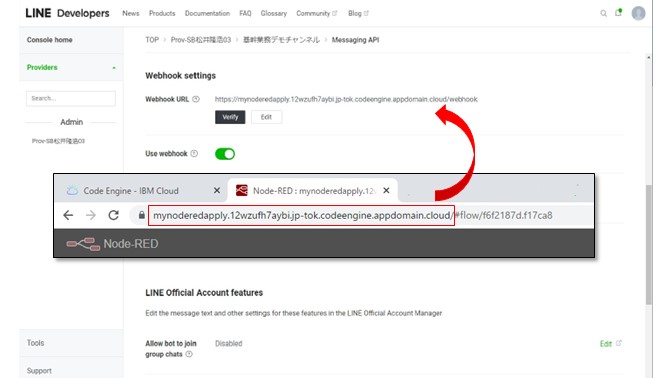Go to Console home

pyautogui.click(x=49, y=40)
